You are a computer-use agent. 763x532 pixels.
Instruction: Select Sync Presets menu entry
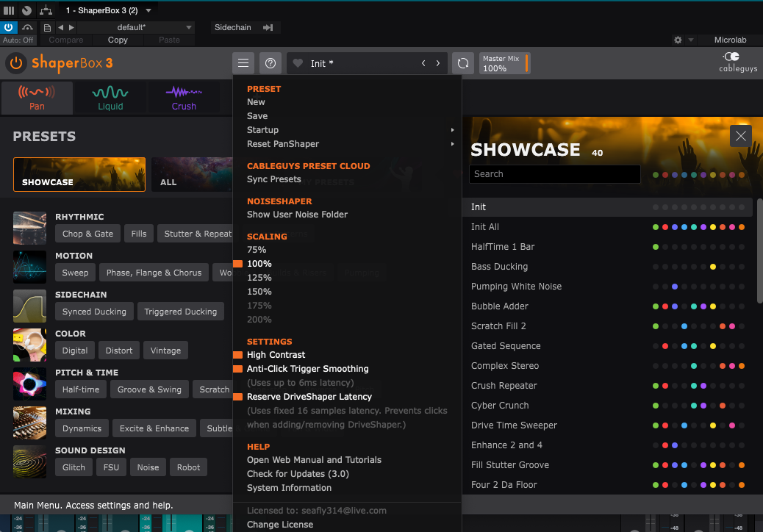coord(274,179)
